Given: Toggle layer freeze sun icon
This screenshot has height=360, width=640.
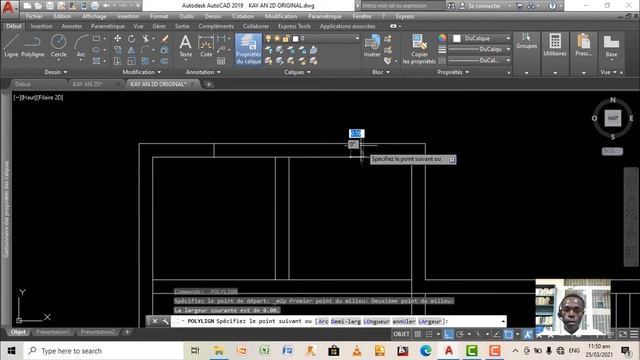Looking at the screenshot, I should [277, 38].
